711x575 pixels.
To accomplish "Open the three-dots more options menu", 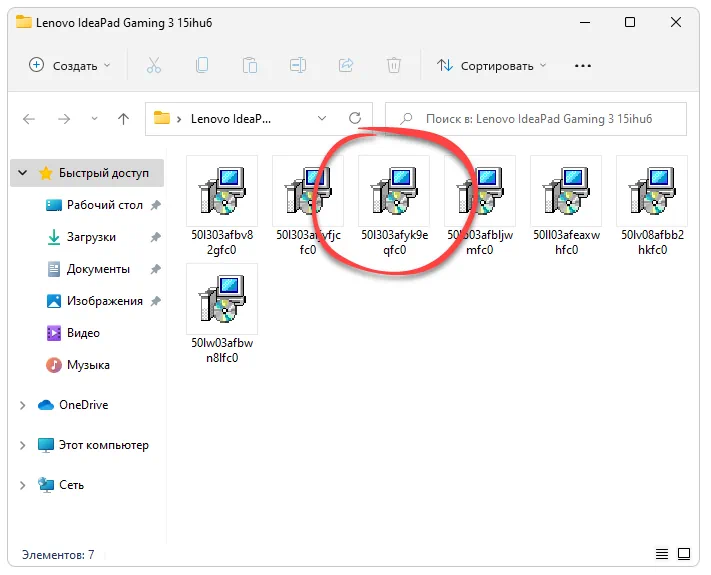I will tap(583, 65).
